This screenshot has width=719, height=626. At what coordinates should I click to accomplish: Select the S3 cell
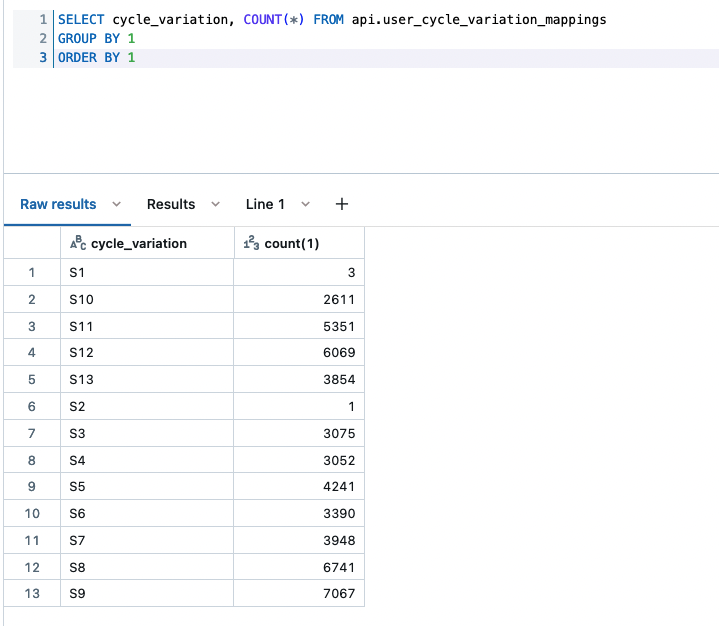[147, 433]
